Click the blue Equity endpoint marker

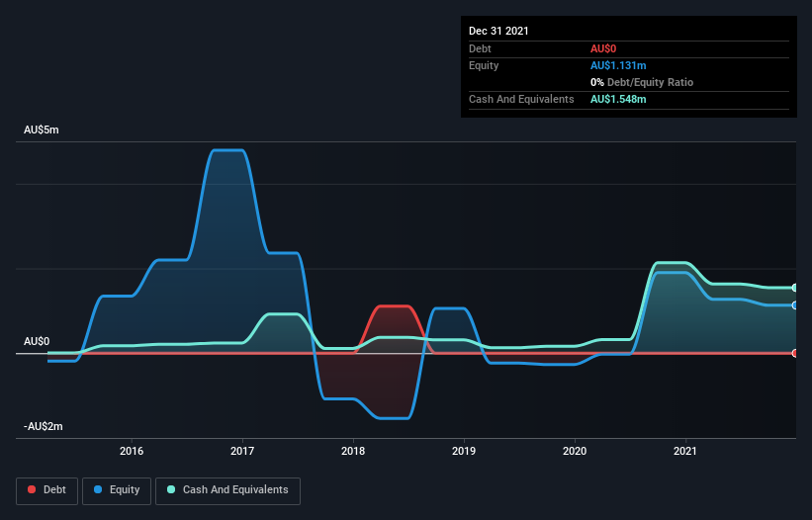pyautogui.click(x=795, y=305)
